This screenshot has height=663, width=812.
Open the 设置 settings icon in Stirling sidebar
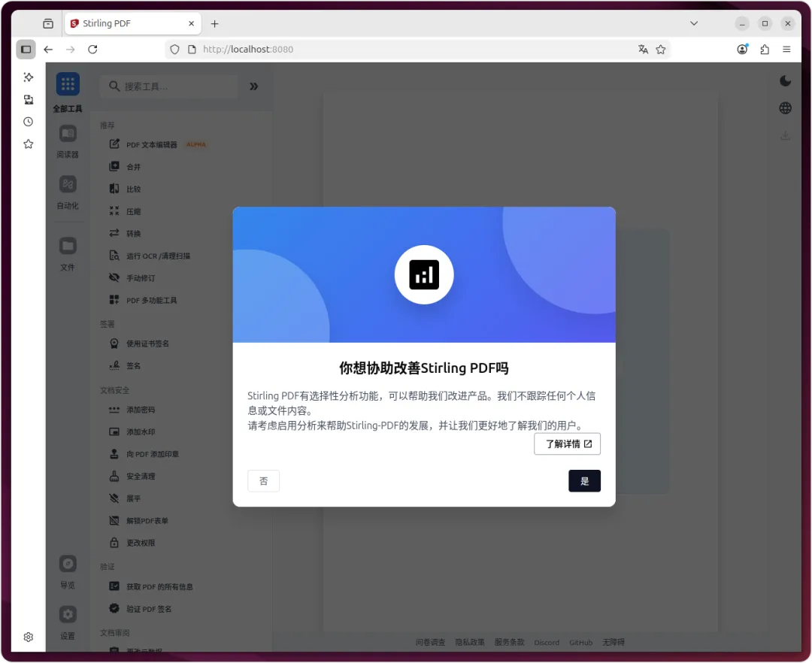coord(68,614)
